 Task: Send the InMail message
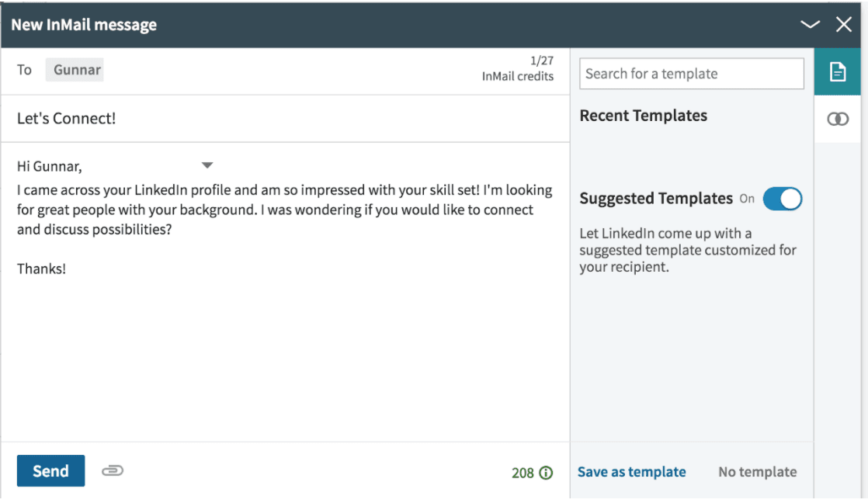[x=51, y=471]
